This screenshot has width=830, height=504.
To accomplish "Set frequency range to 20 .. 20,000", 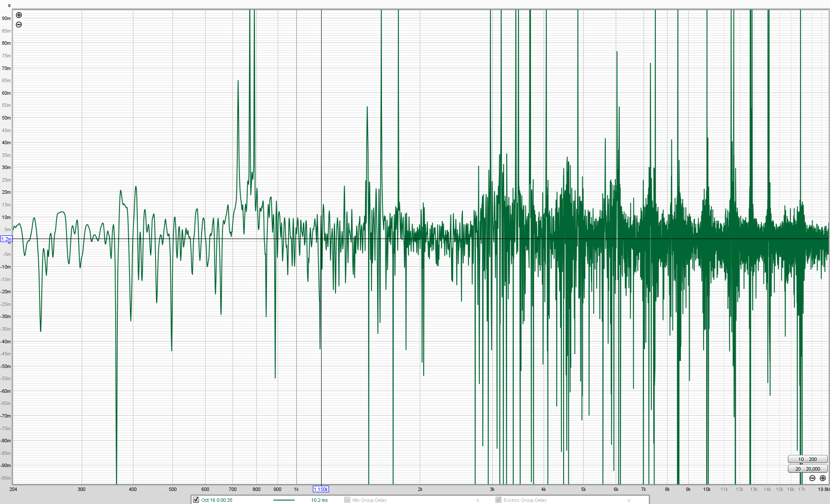I will [x=807, y=469].
